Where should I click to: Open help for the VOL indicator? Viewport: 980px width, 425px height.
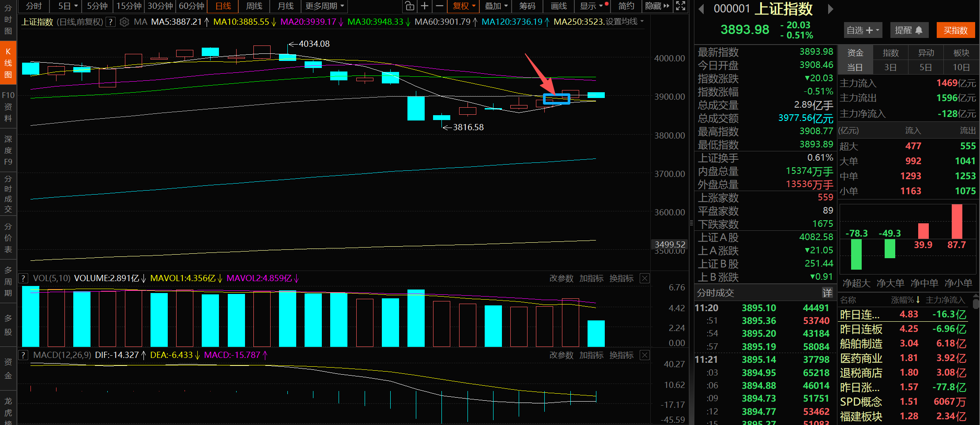point(23,278)
